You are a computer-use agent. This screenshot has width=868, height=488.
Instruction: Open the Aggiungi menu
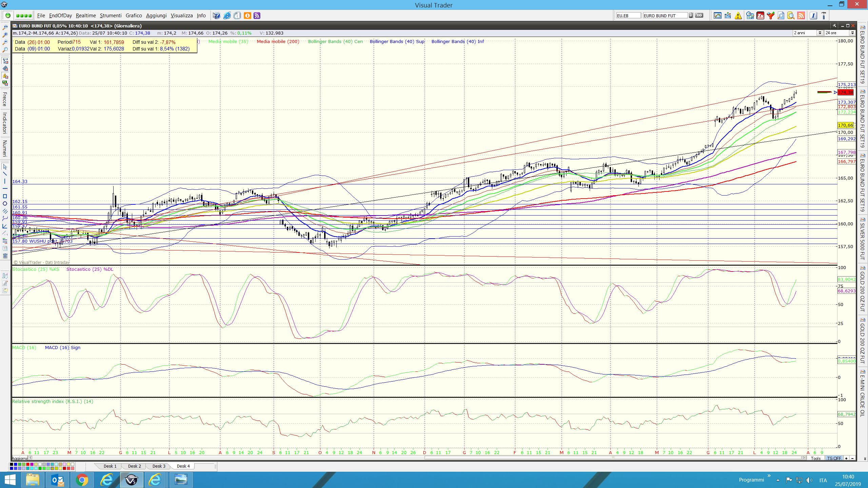click(156, 16)
